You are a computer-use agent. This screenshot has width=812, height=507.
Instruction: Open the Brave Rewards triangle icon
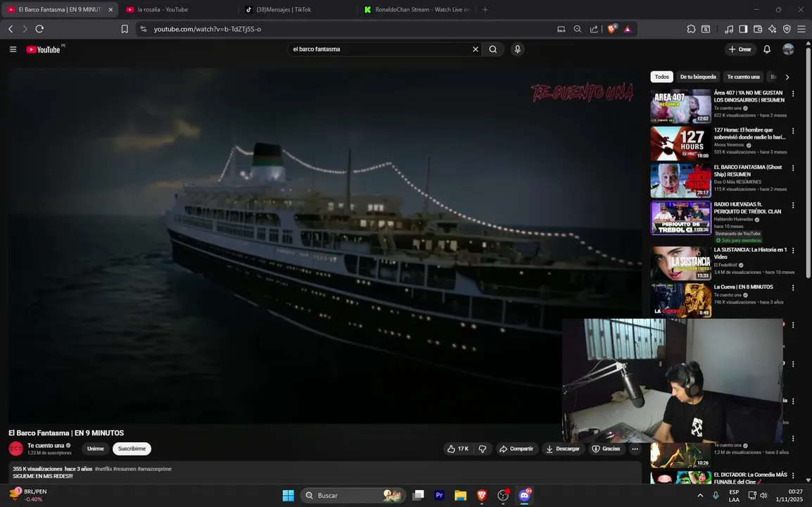click(628, 29)
